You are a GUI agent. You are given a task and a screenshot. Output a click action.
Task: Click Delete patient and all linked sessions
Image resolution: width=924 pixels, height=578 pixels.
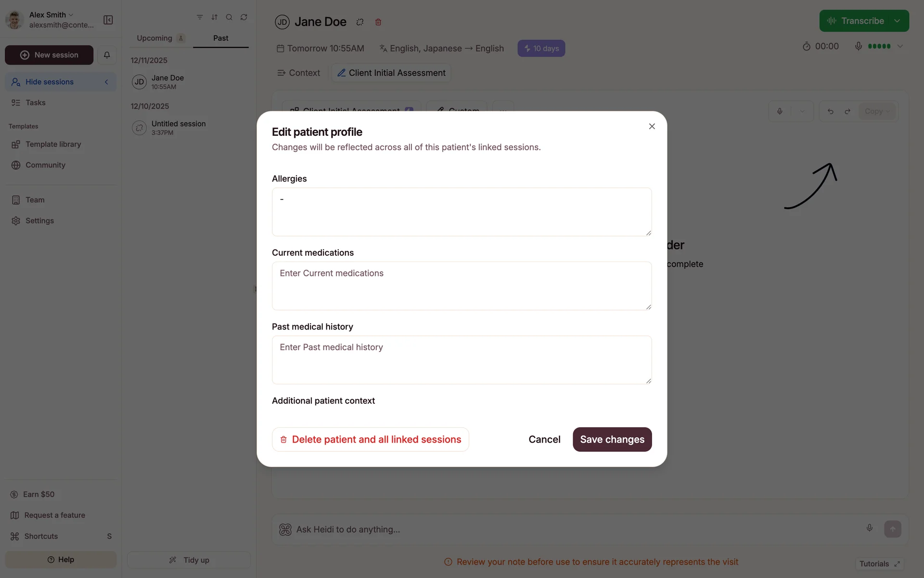click(x=370, y=439)
